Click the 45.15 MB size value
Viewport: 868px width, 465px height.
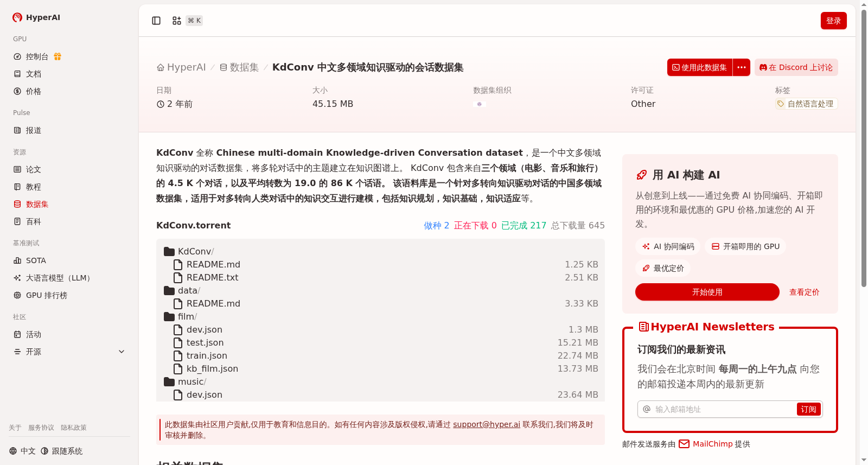pos(333,104)
